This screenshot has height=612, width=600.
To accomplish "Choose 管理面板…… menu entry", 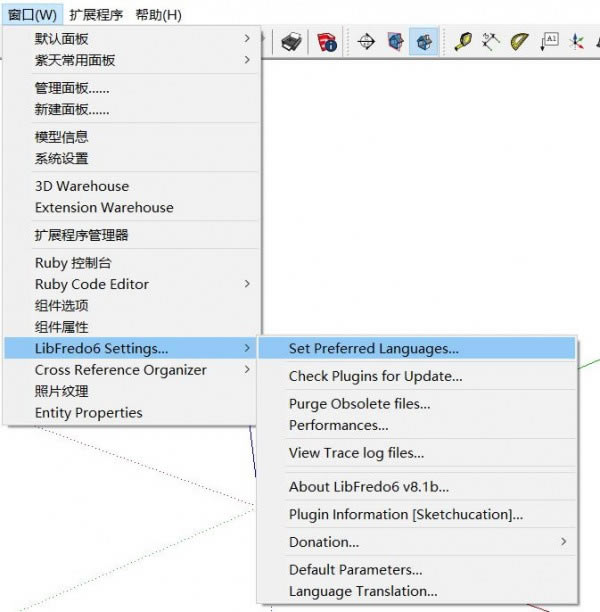I will point(132,88).
